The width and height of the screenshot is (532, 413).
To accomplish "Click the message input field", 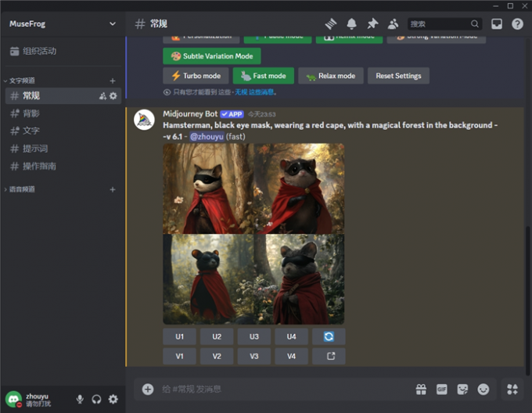I will pos(285,389).
